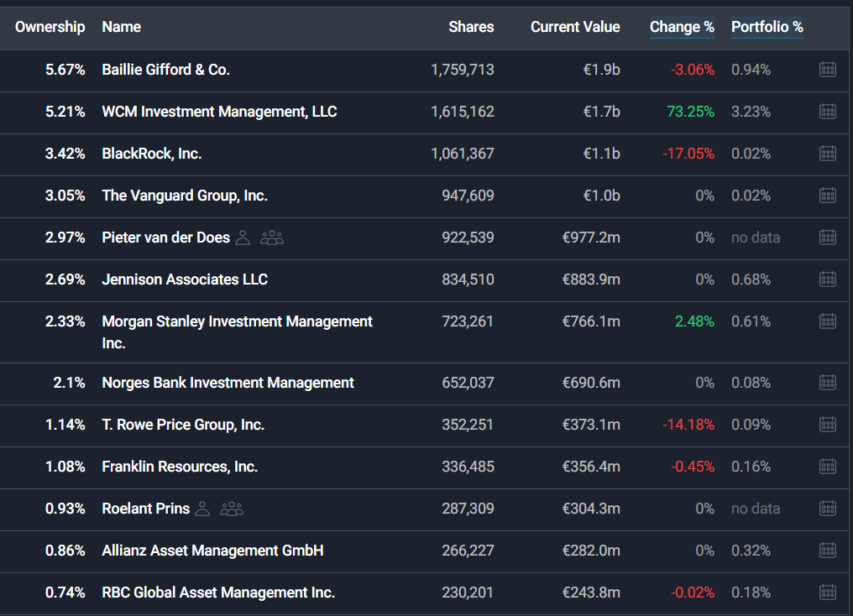This screenshot has width=853, height=616.
Task: Click portfolio value 0.68%
Action: pyautogui.click(x=751, y=279)
